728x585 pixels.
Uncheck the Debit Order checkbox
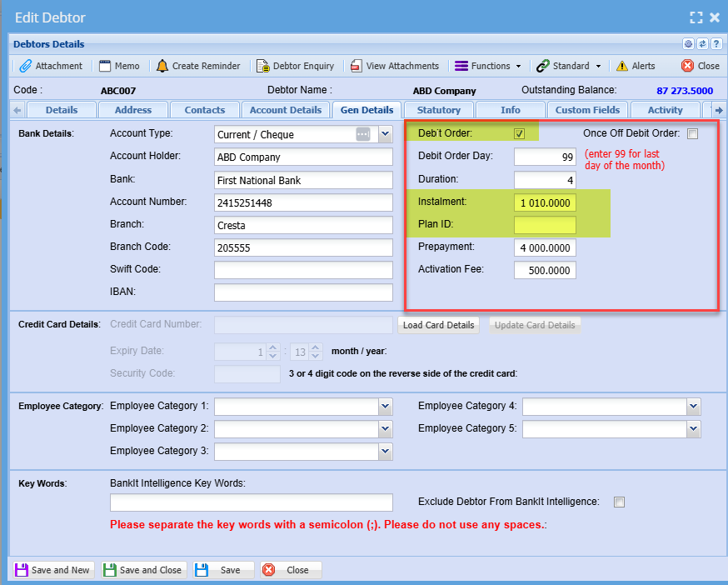point(519,134)
